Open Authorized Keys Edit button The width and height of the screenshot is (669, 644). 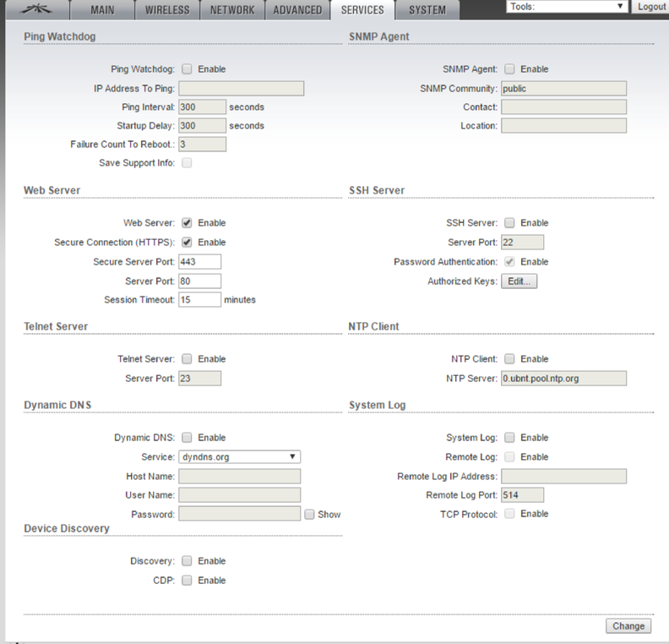point(519,281)
